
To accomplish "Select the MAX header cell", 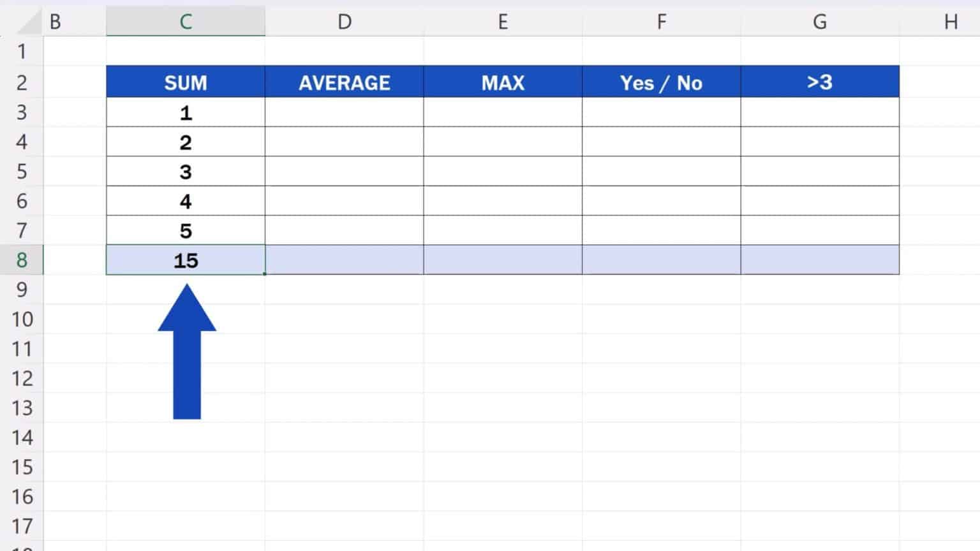I will click(x=503, y=82).
